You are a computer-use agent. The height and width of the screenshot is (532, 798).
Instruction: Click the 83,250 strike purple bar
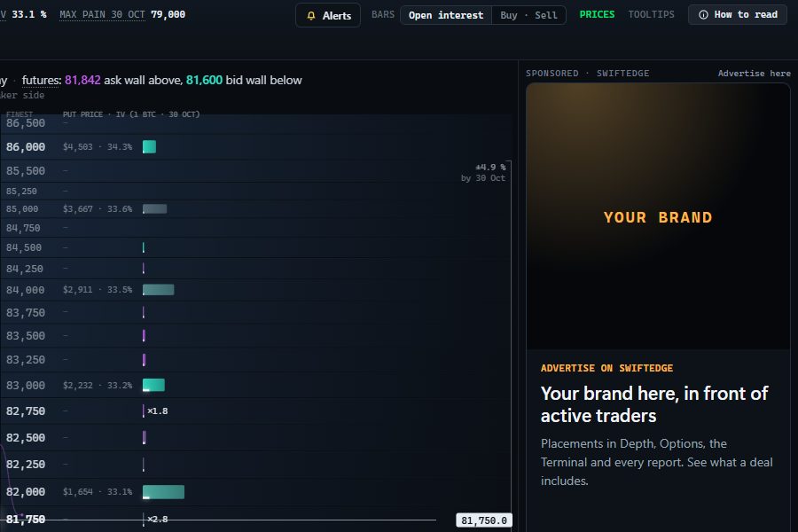coord(144,360)
